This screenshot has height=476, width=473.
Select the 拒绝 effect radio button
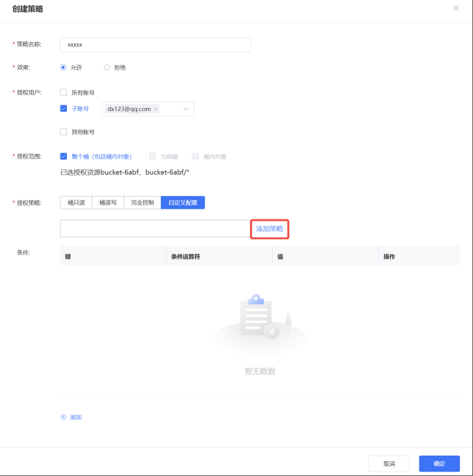106,67
